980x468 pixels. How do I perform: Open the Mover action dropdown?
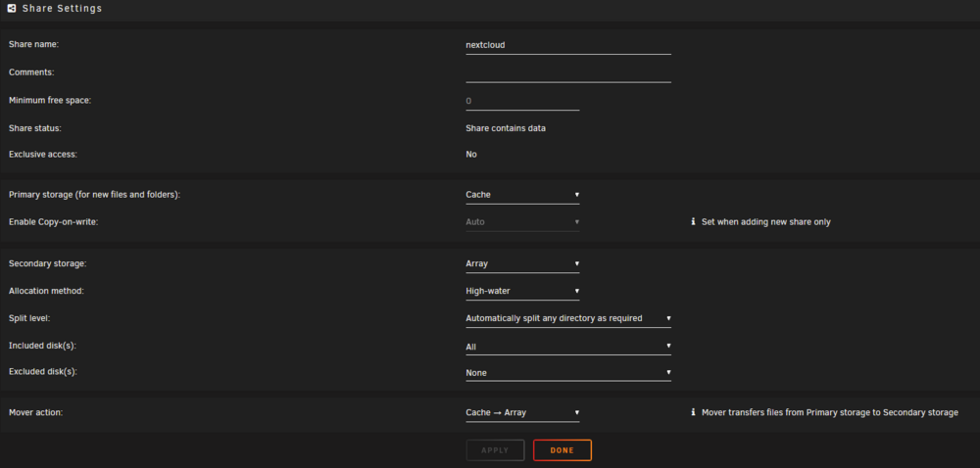click(522, 412)
